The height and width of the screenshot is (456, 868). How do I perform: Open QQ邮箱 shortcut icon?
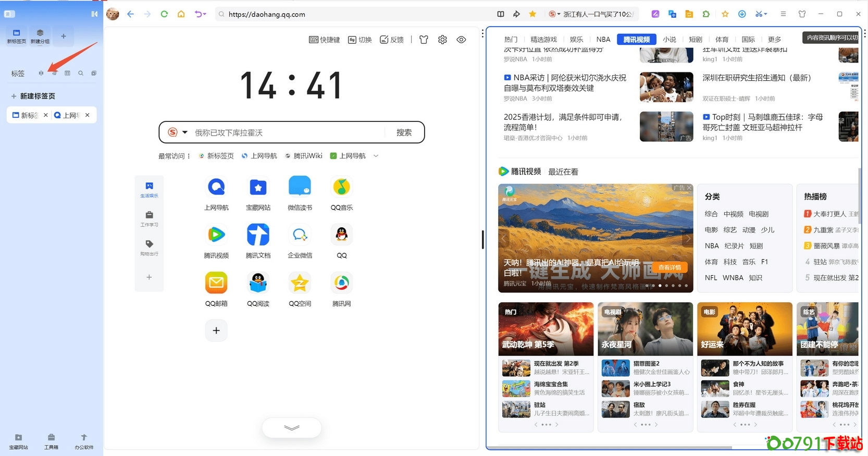pyautogui.click(x=216, y=283)
